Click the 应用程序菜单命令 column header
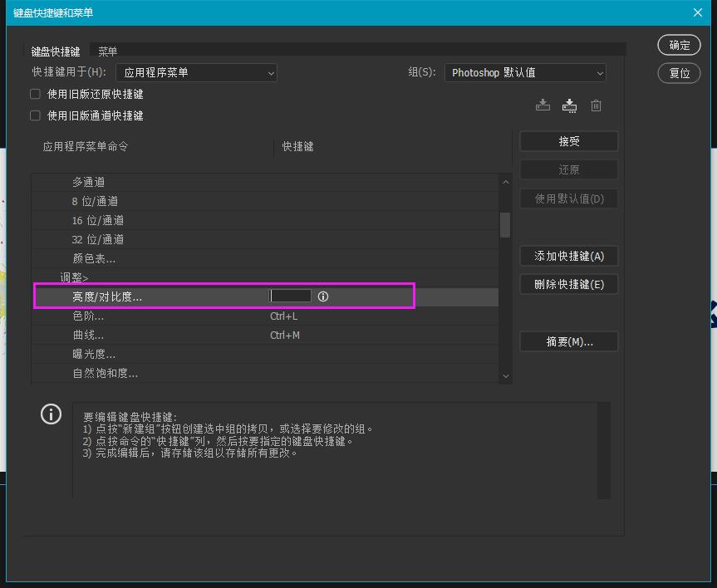 [86, 146]
